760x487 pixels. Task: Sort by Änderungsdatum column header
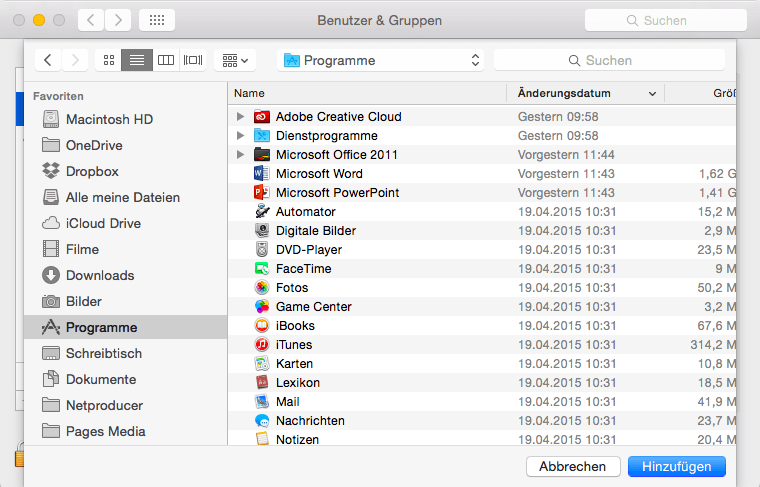pos(585,93)
